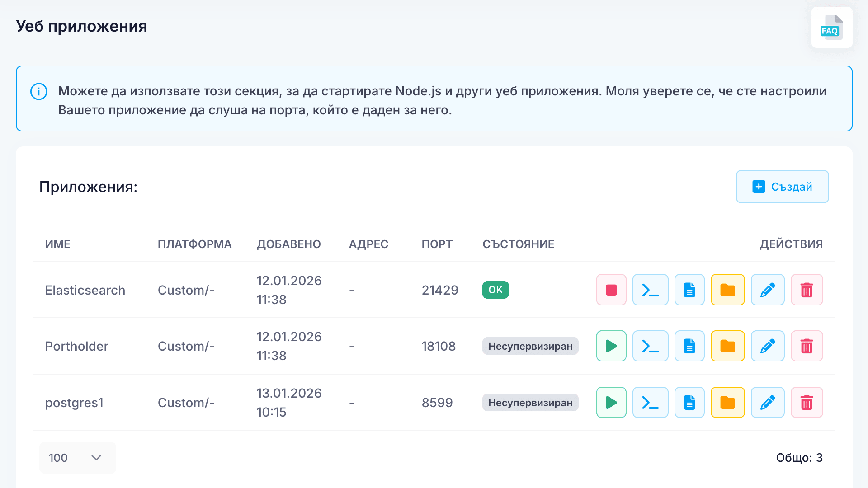Image resolution: width=868 pixels, height=488 pixels.
Task: Sort by ИМЕ column header
Action: [x=57, y=244]
